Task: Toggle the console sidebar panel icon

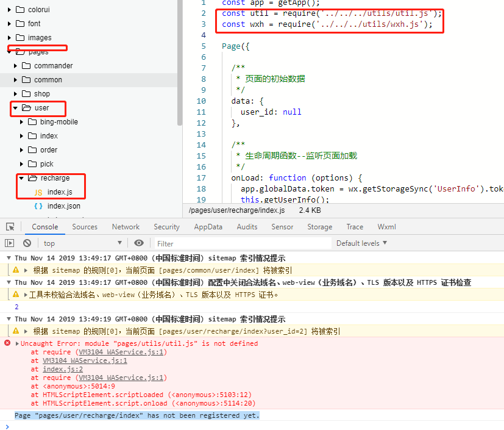Action: point(10,243)
